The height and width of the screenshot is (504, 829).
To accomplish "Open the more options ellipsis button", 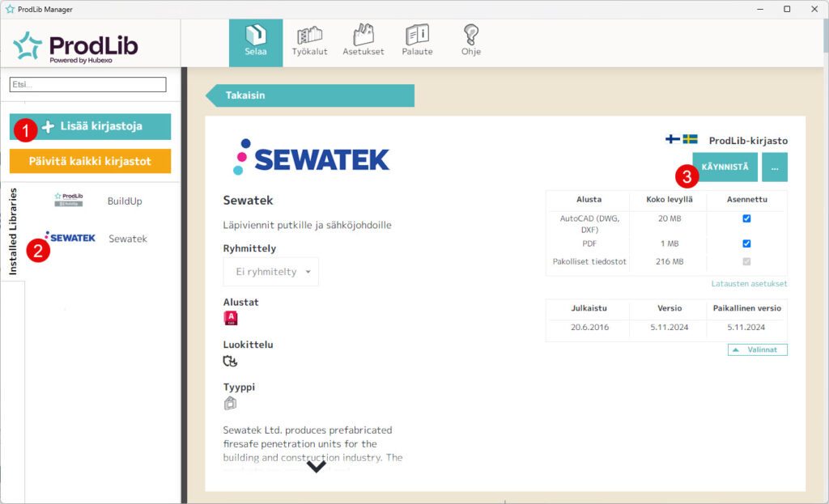I will click(775, 167).
